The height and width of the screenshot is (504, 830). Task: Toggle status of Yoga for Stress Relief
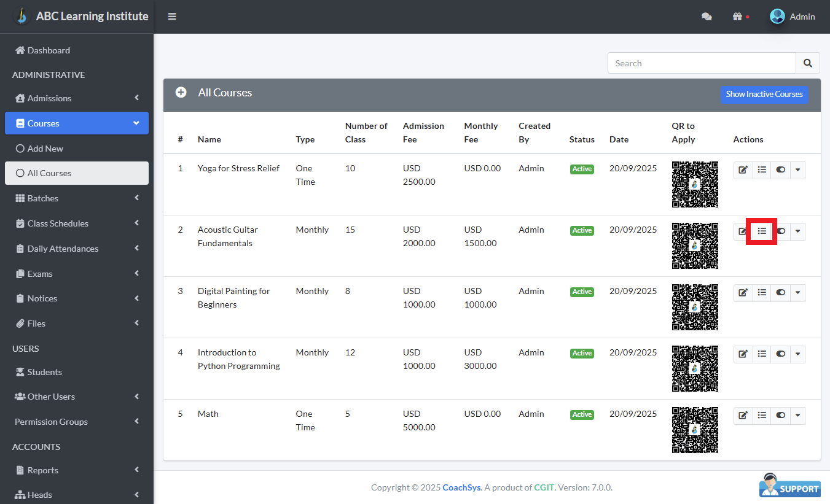780,170
